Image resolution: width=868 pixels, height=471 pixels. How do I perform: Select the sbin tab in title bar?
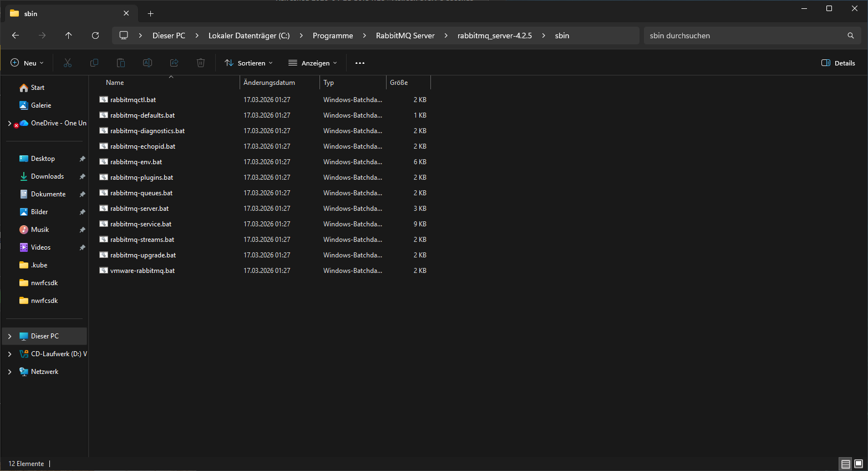pyautogui.click(x=70, y=13)
